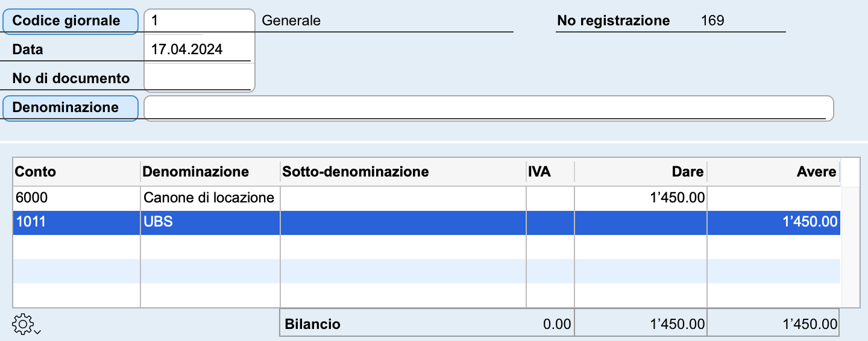
Task: Click the Dare cell showing 1'450.00
Action: point(641,198)
